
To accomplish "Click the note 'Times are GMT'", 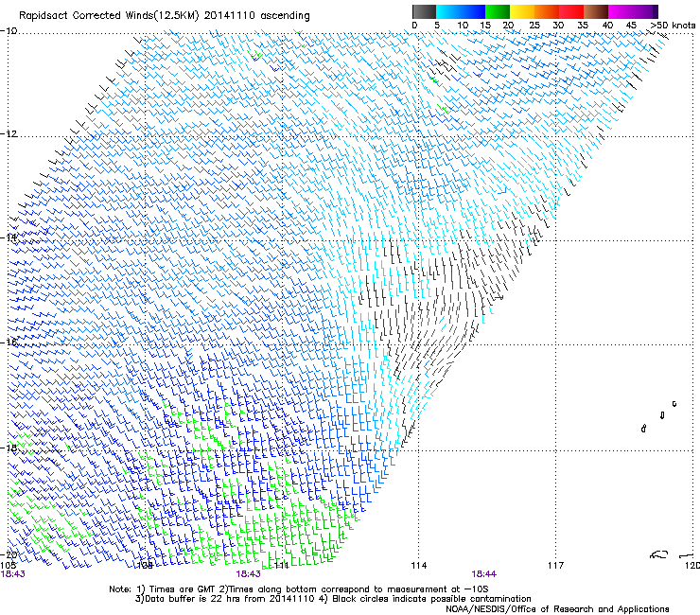I will point(183,589).
